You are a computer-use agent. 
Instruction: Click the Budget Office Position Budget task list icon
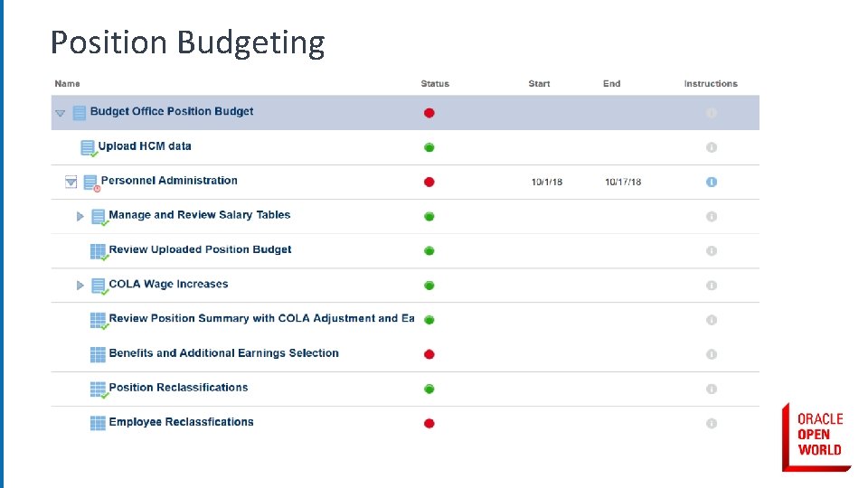click(80, 113)
